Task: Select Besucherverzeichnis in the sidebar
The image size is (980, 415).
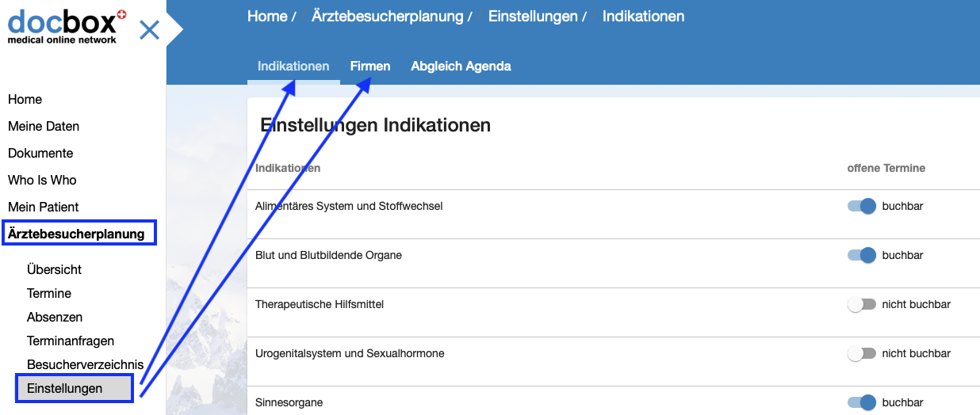Action: click(85, 364)
